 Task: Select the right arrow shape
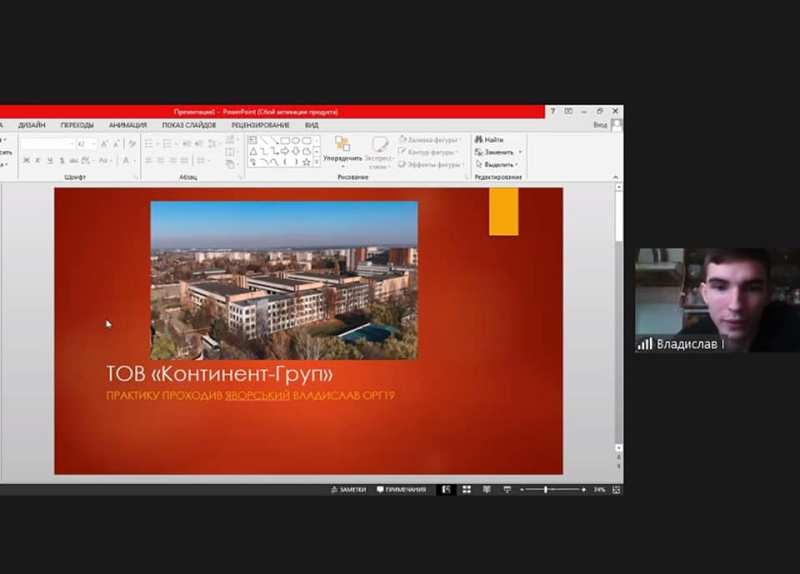(285, 152)
